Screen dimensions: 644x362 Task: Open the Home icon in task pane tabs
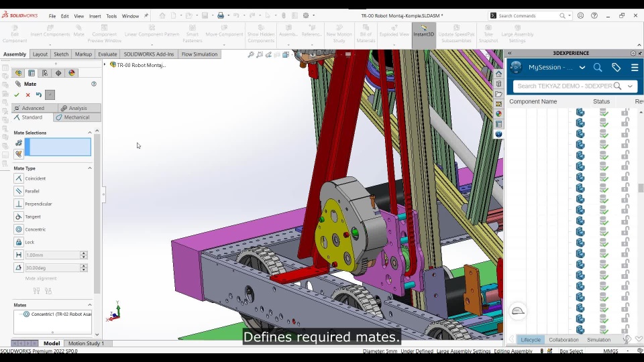click(x=498, y=74)
